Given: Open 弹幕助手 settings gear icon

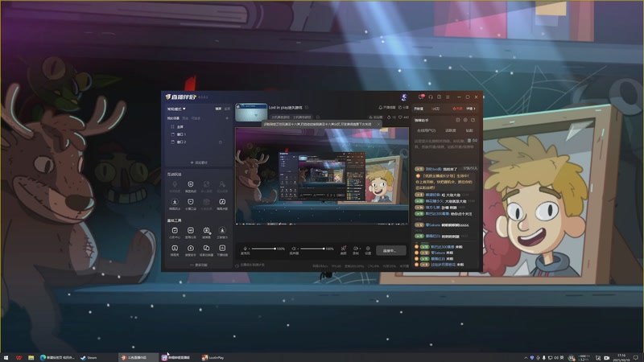Looking at the screenshot, I should pos(465,120).
